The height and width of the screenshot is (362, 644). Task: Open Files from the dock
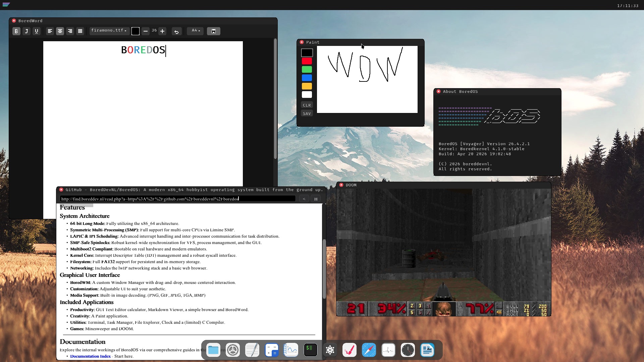(x=213, y=350)
